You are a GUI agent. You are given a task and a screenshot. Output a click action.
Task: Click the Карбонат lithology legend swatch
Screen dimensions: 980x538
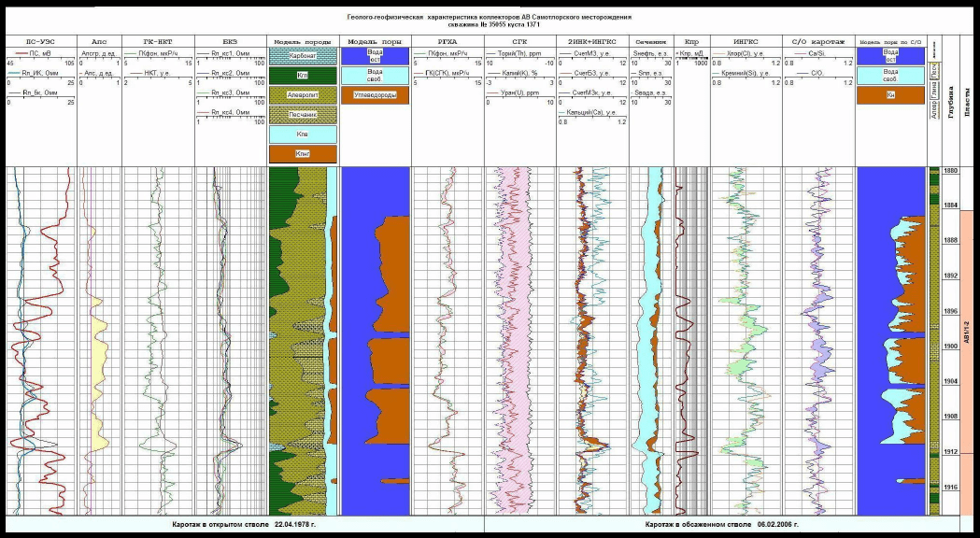[302, 56]
